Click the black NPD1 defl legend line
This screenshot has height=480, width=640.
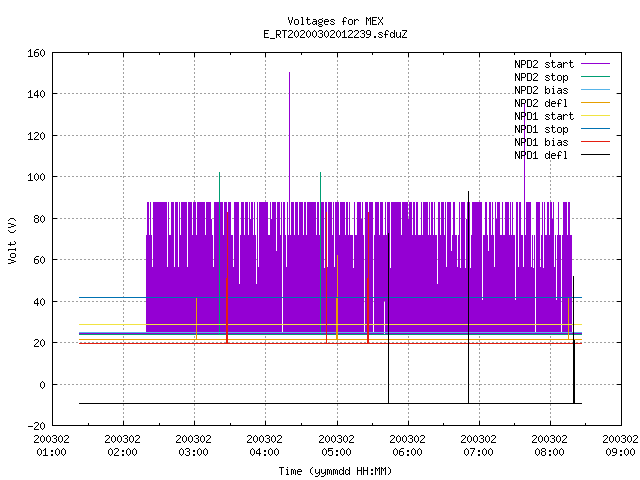click(x=595, y=155)
